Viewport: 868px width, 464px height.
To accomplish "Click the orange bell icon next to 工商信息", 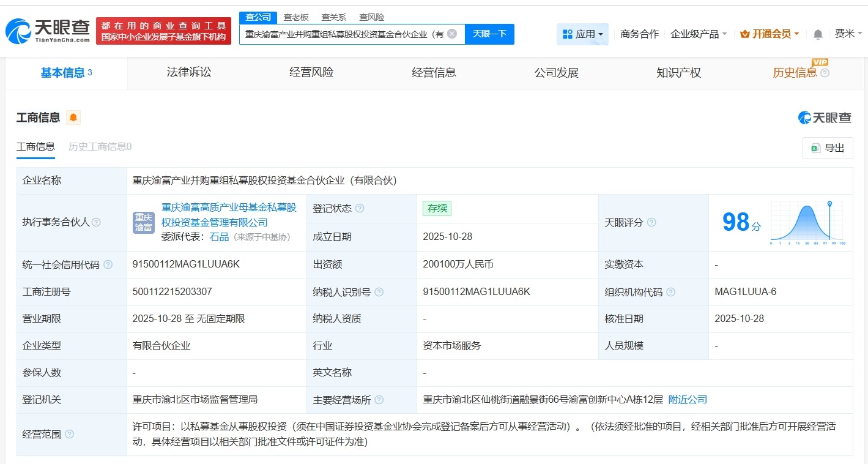I will point(73,117).
